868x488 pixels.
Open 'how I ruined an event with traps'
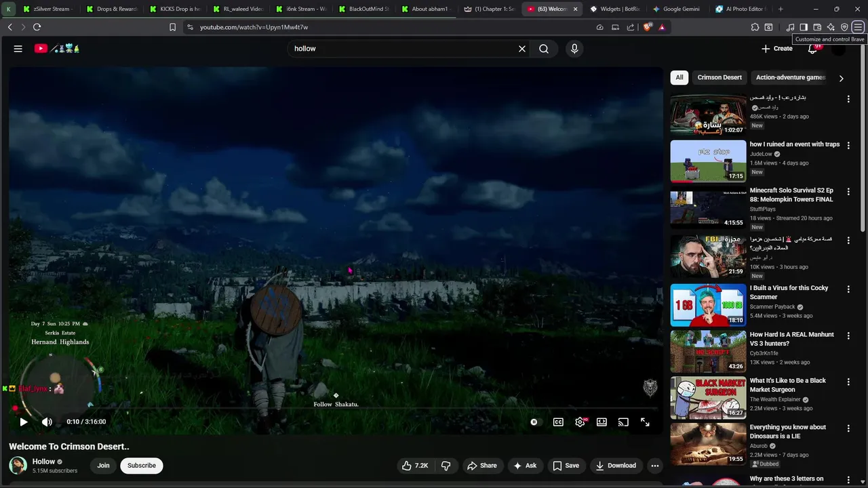pyautogui.click(x=795, y=144)
